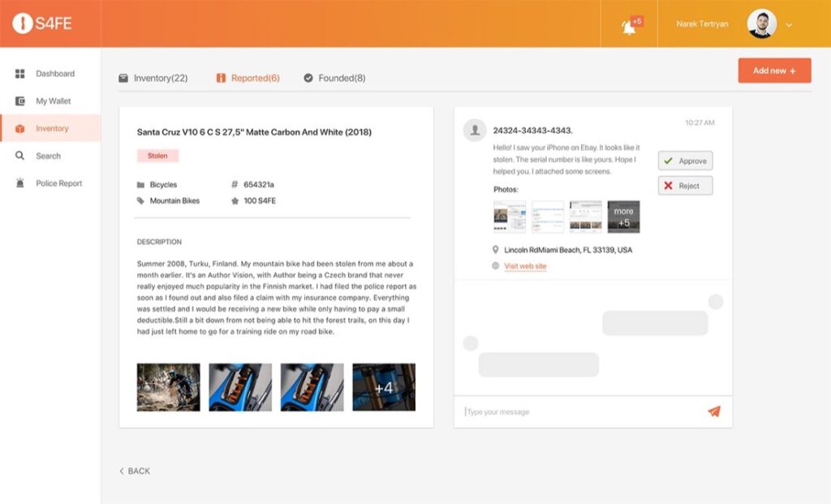The width and height of the screenshot is (831, 504).
Task: Click the globe icon beside Visit web site
Action: (x=496, y=266)
